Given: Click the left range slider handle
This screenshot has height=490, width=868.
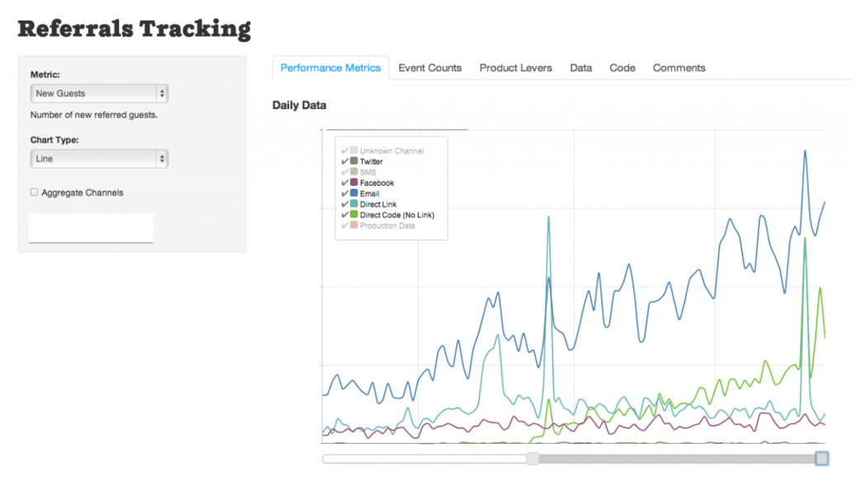Looking at the screenshot, I should point(533,459).
